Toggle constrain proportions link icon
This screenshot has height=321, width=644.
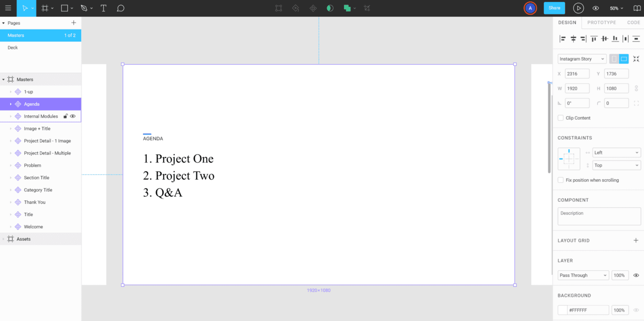pyautogui.click(x=637, y=88)
